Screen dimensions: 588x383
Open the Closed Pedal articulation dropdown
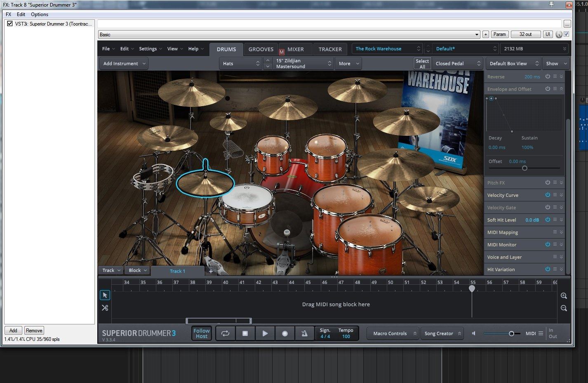(458, 64)
